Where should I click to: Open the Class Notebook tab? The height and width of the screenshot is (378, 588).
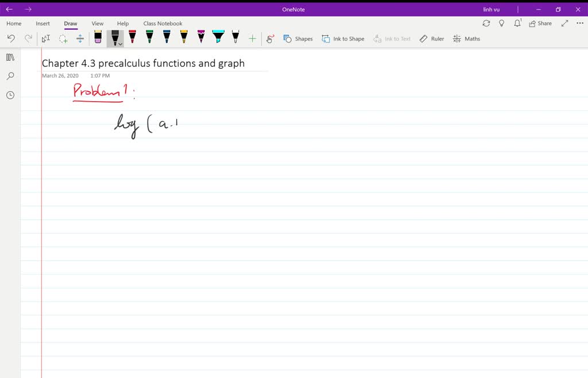point(163,24)
